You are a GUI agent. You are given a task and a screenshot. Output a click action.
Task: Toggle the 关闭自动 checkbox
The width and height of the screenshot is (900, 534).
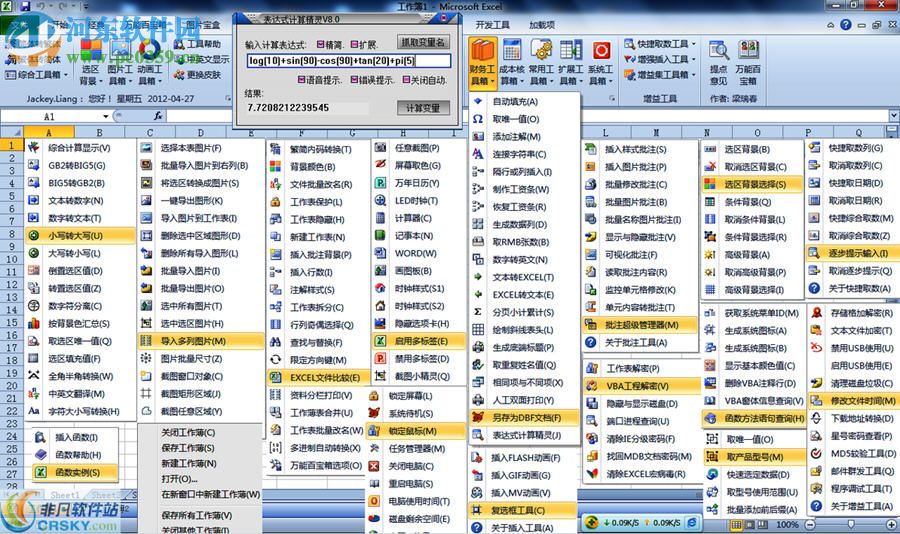click(406, 80)
